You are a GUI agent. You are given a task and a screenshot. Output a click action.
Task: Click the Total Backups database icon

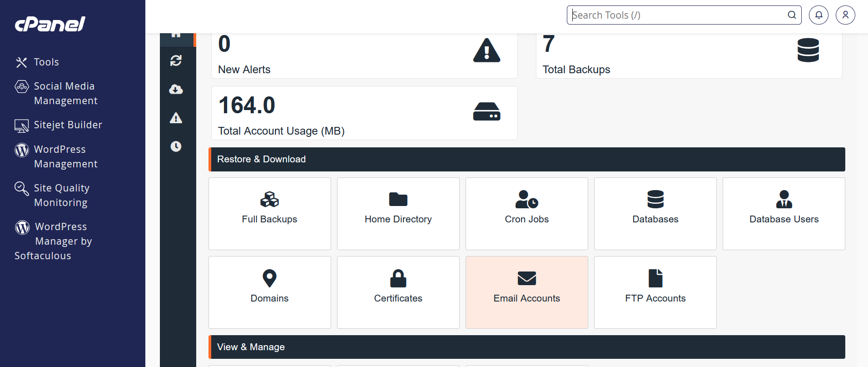[808, 50]
